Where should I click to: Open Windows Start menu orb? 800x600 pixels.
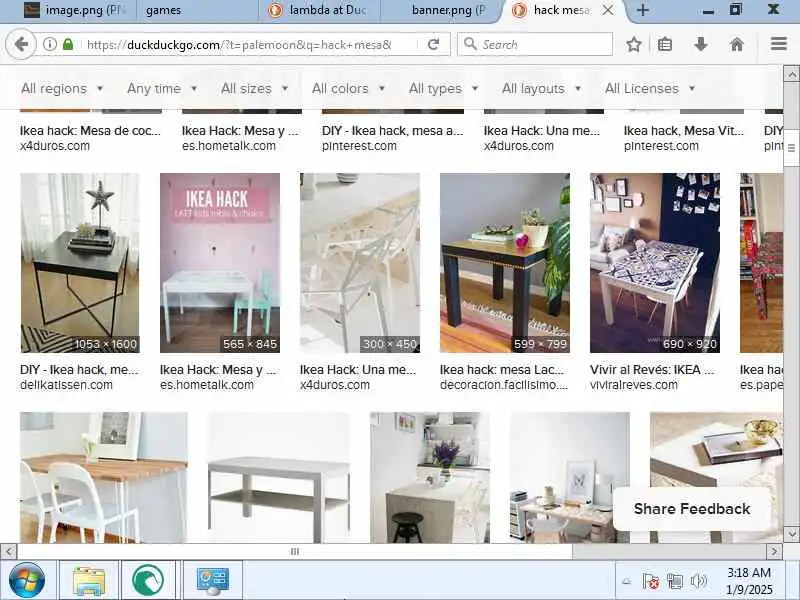(27, 580)
